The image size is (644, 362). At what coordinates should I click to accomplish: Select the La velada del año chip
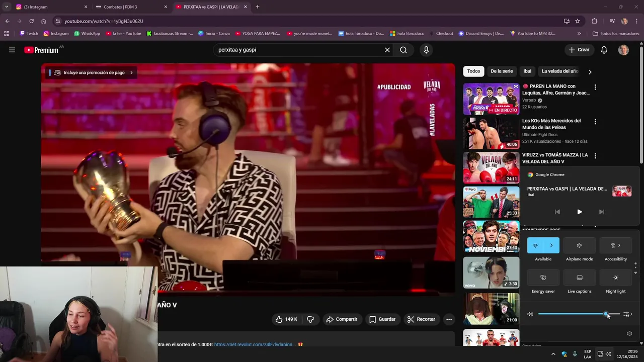(560, 71)
